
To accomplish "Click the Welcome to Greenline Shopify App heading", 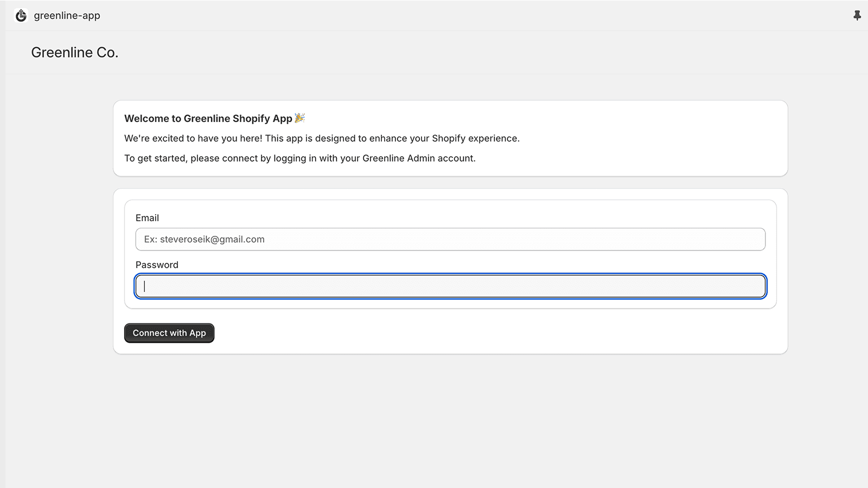I will [x=208, y=119].
